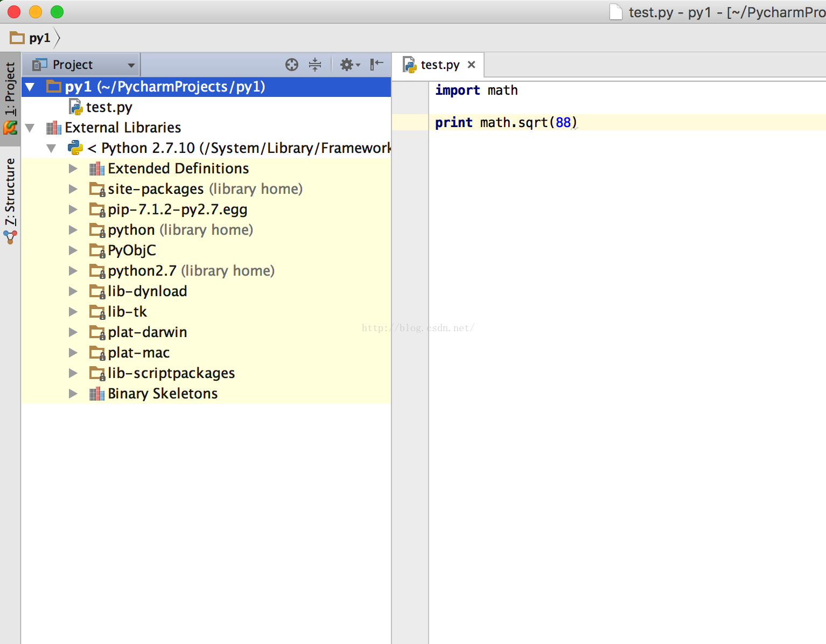Place cursor on the import math line
The image size is (826, 644).
pyautogui.click(x=477, y=90)
